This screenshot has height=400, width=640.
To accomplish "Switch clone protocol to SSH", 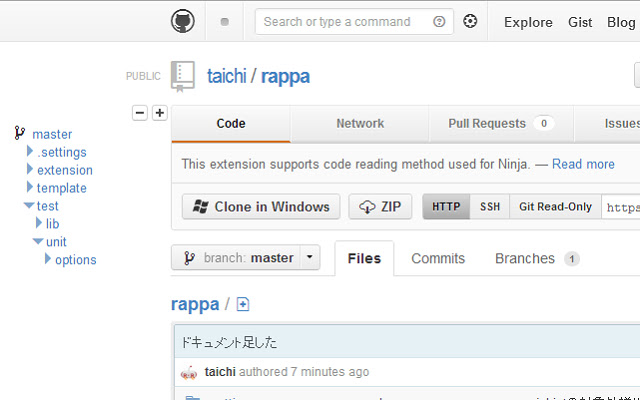I will coord(490,207).
